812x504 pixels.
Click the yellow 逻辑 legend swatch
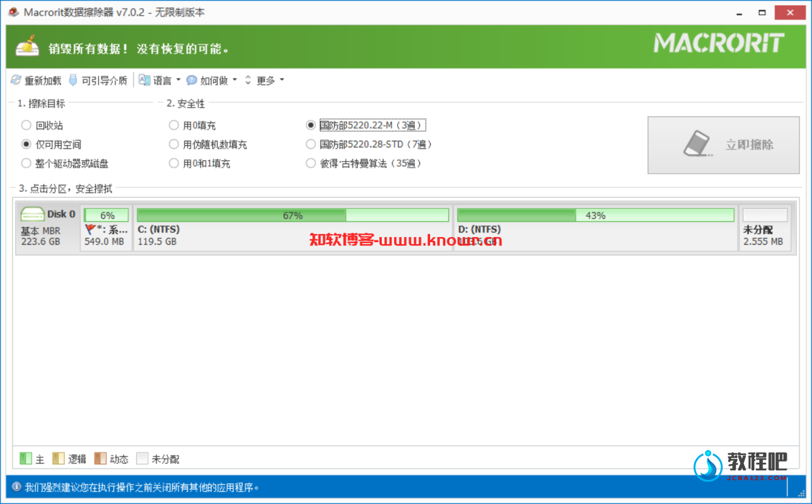[58, 458]
